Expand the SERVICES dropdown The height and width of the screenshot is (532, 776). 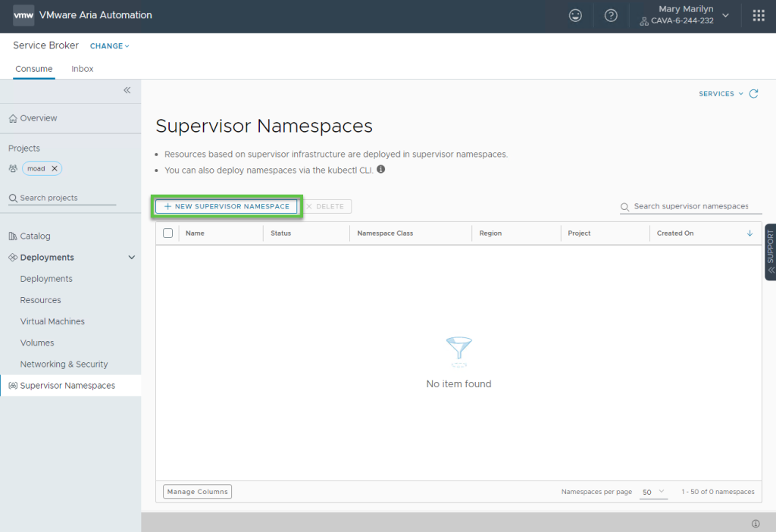[720, 94]
